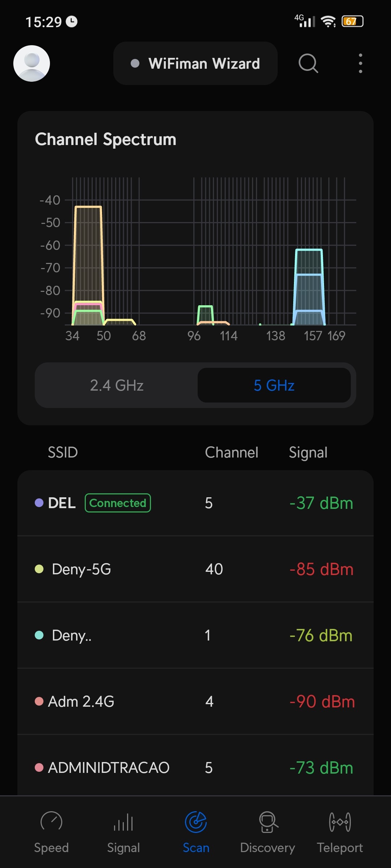The height and width of the screenshot is (868, 391).
Task: Open the user profile avatar
Action: pyautogui.click(x=31, y=63)
